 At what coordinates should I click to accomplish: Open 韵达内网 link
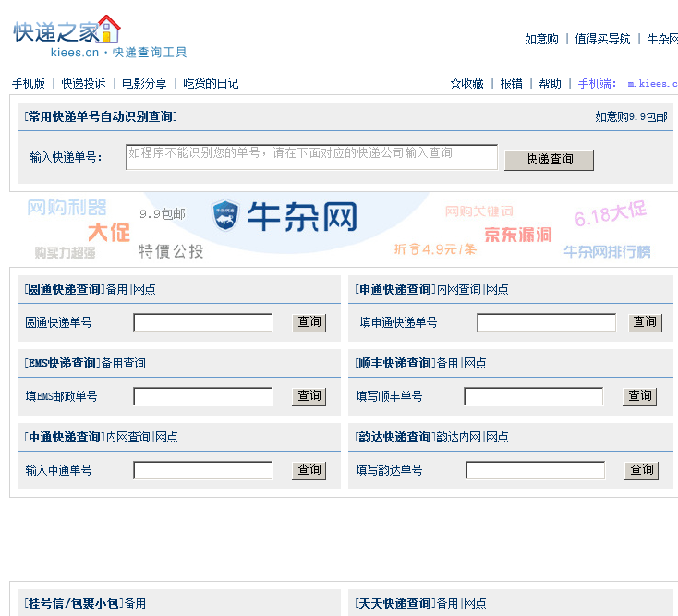(x=459, y=437)
